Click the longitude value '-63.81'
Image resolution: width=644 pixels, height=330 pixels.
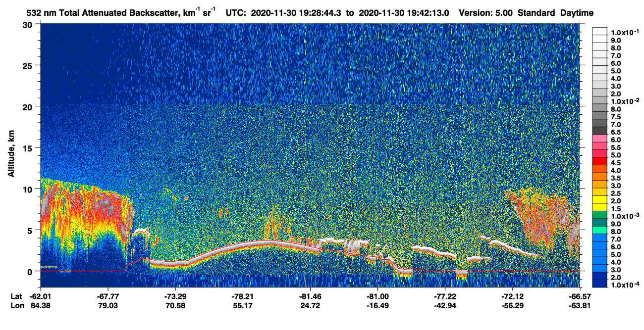(x=580, y=306)
